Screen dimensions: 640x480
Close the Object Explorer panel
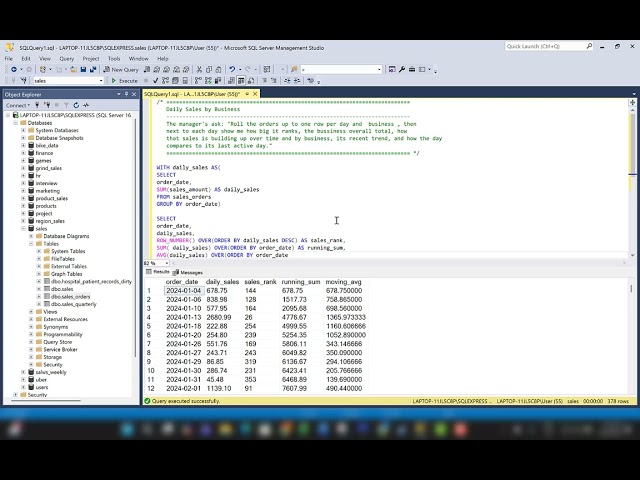(x=134, y=94)
